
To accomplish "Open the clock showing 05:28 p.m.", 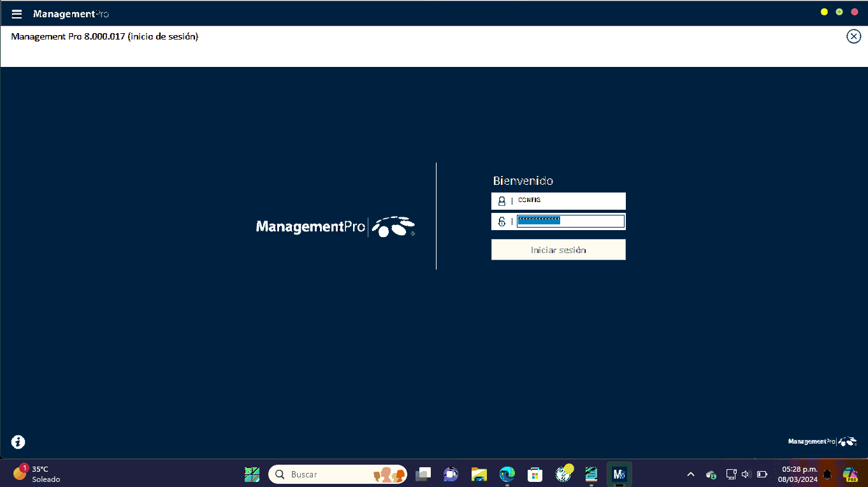I will click(799, 474).
